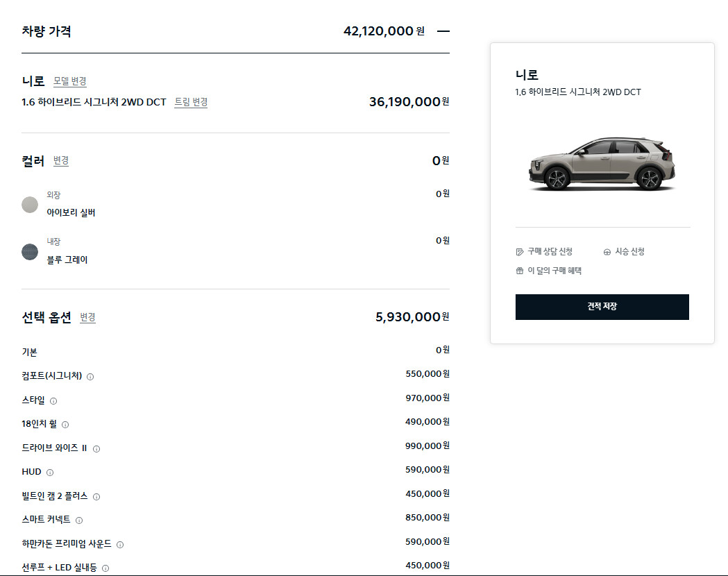Click info icon next to 컴포트(시그니처)
This screenshot has height=576, width=728.
(90, 377)
